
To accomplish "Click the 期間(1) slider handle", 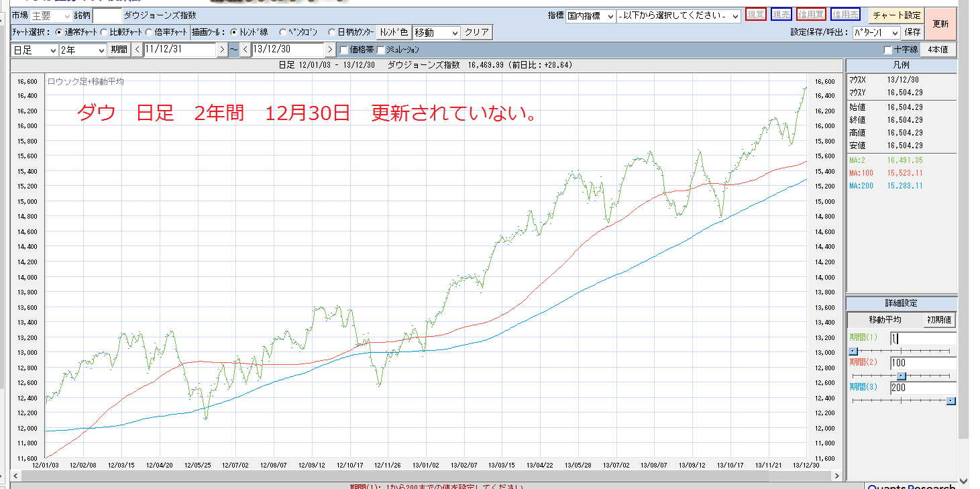I will [853, 351].
